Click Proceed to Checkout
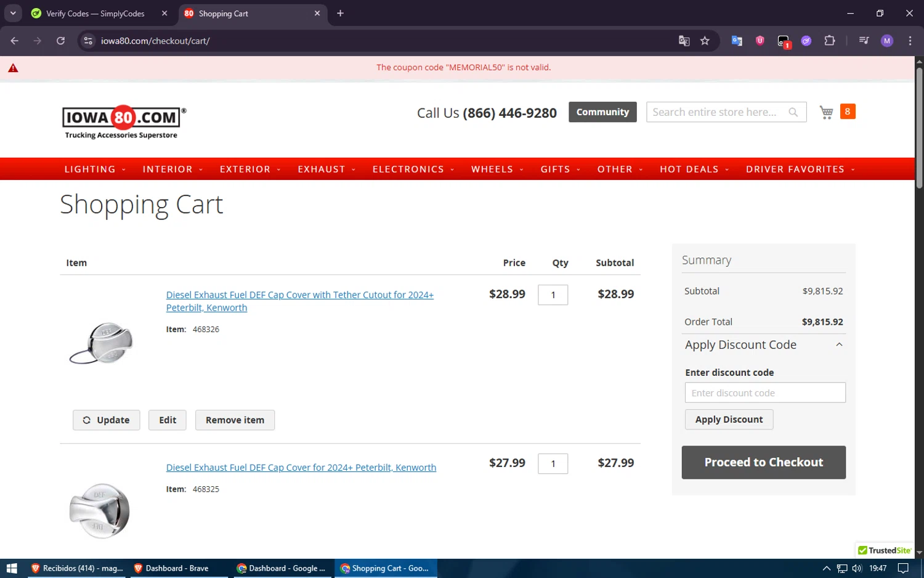924x578 pixels. 764,462
